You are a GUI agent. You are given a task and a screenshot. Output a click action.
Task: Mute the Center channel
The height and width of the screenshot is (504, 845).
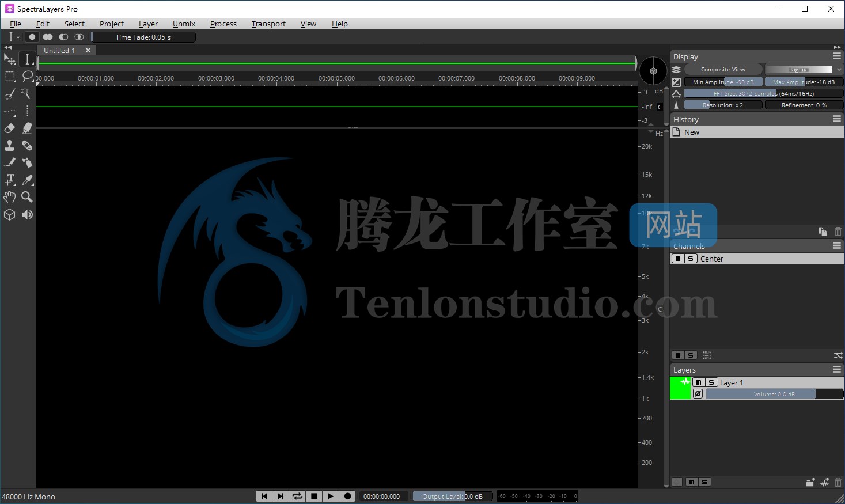pos(678,259)
